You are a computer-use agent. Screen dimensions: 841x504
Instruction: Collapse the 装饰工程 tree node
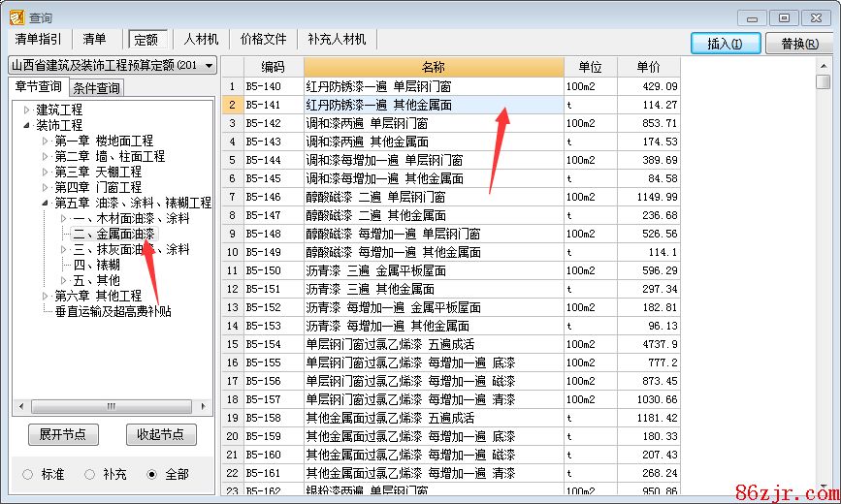point(27,125)
